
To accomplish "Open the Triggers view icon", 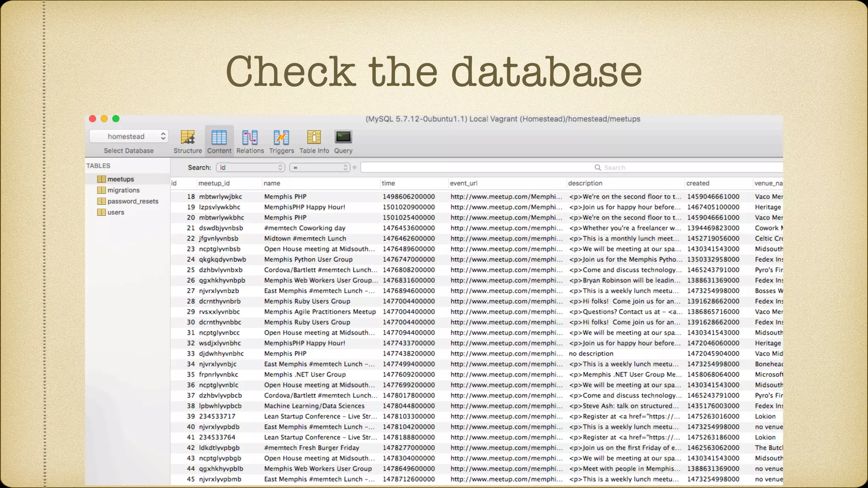I will point(281,137).
